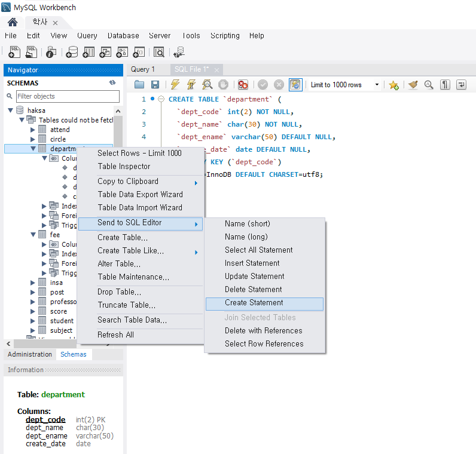Expand the attend table node
Image resolution: width=476 pixels, height=454 pixels.
(33, 130)
